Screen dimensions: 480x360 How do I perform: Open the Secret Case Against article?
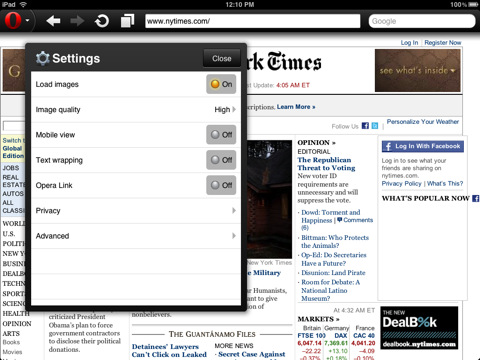tap(252, 354)
